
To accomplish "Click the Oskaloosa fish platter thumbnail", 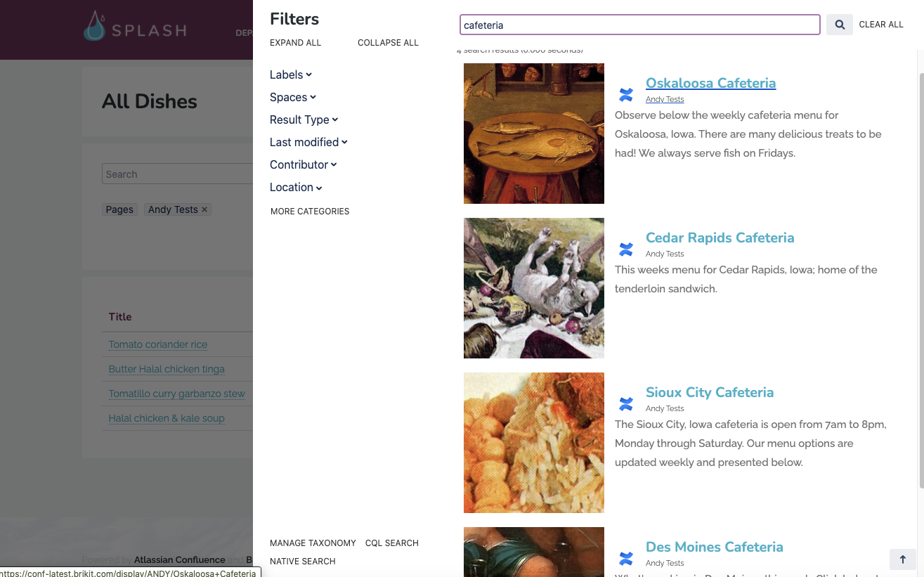I will [534, 134].
